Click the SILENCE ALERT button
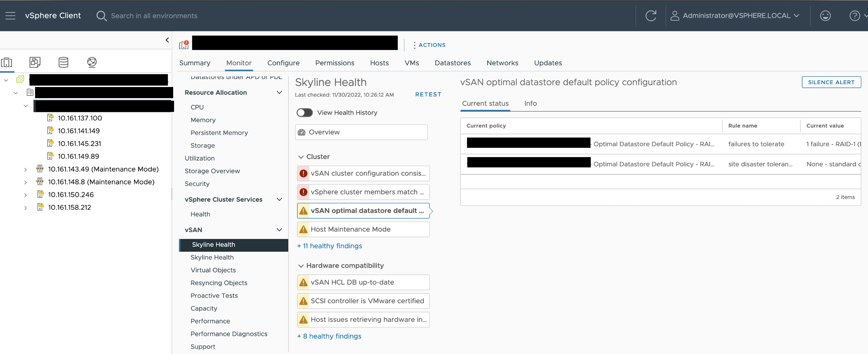This screenshot has width=868, height=354. (831, 82)
